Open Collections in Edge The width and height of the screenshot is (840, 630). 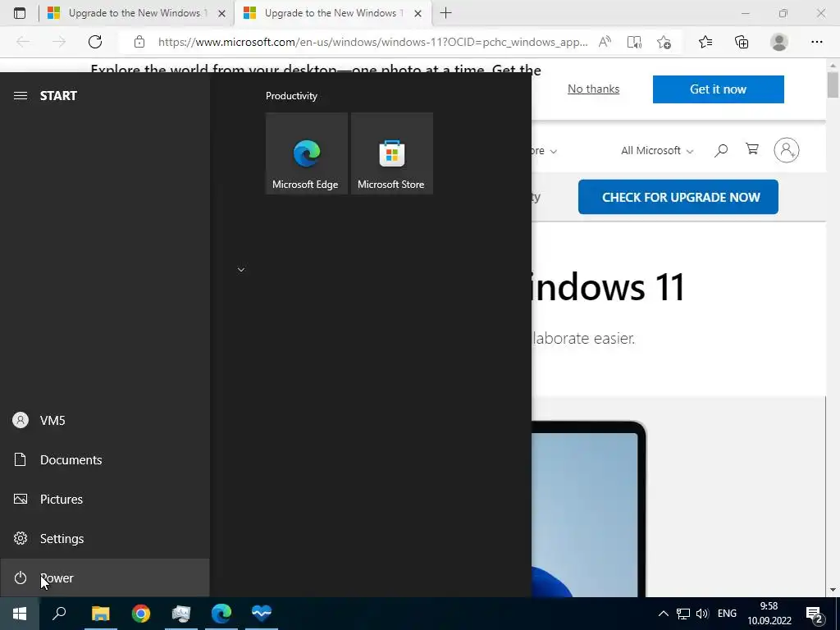pos(742,42)
